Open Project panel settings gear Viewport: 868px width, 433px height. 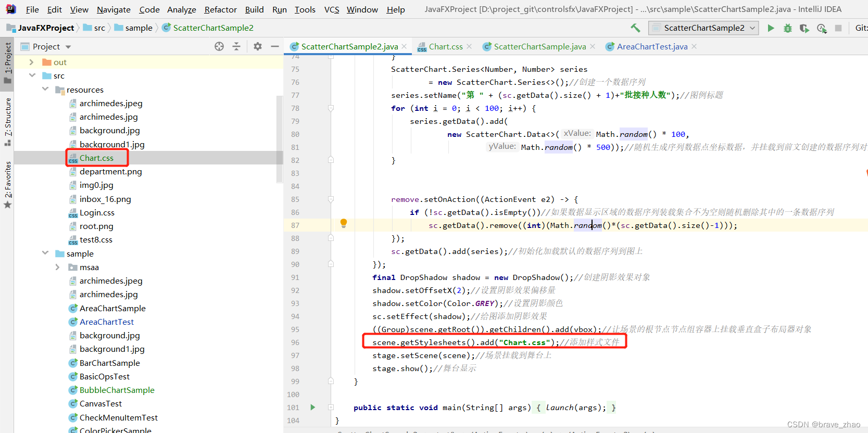(258, 46)
